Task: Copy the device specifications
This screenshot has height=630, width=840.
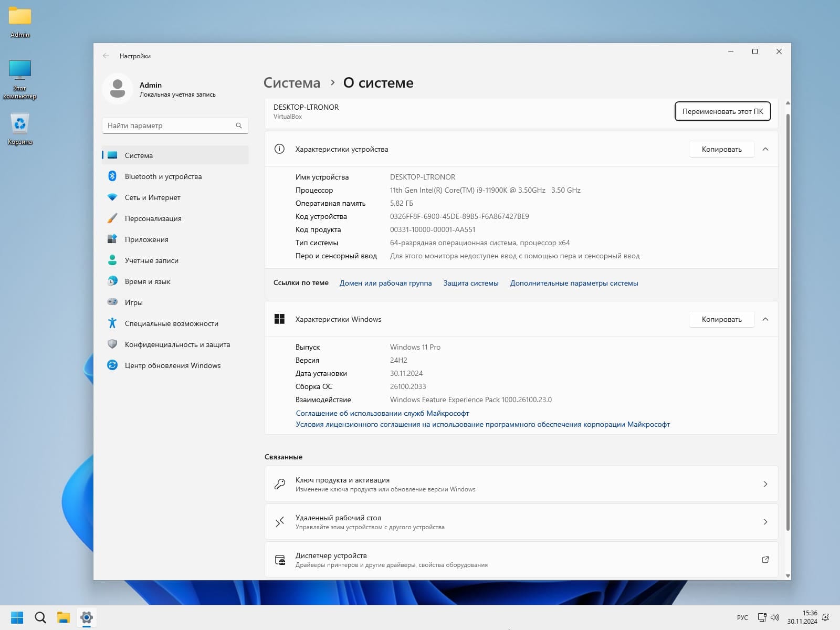Action: (721, 149)
